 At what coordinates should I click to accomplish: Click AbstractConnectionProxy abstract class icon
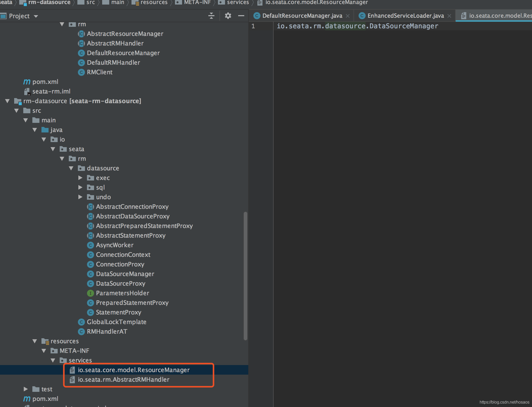click(90, 207)
